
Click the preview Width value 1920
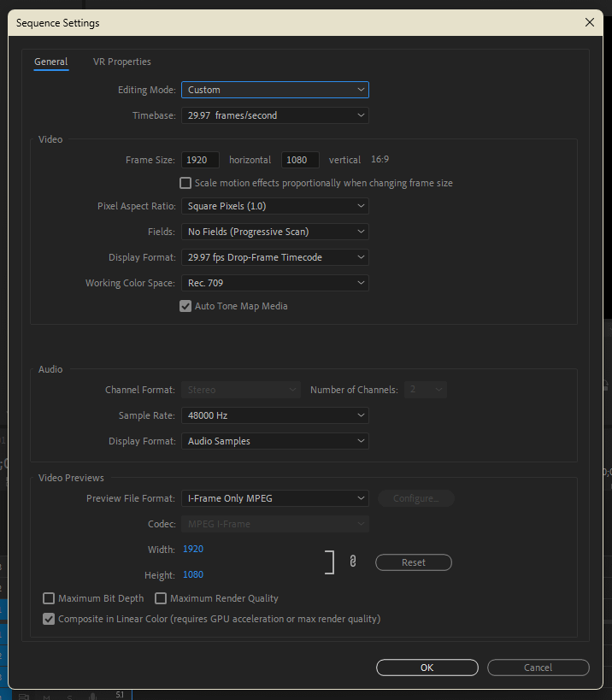[x=193, y=549]
